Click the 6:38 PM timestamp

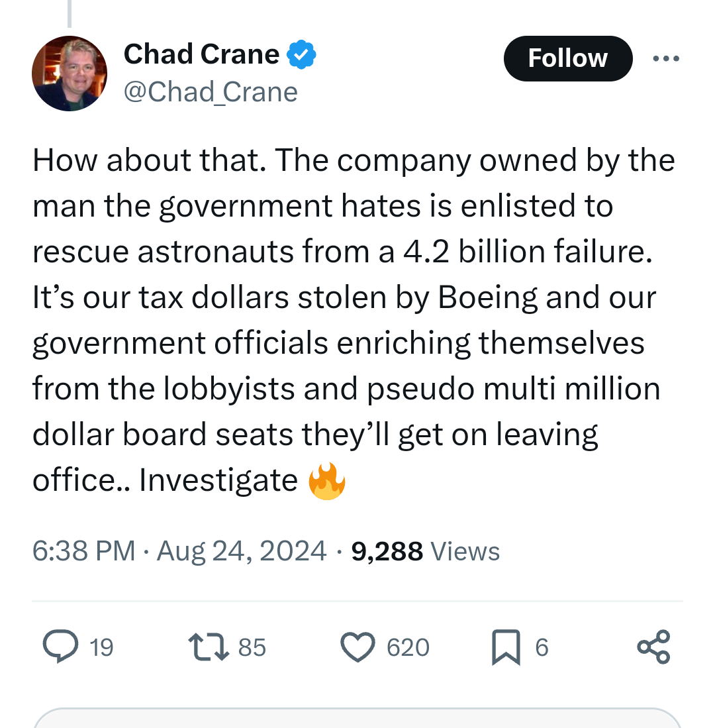click(83, 551)
